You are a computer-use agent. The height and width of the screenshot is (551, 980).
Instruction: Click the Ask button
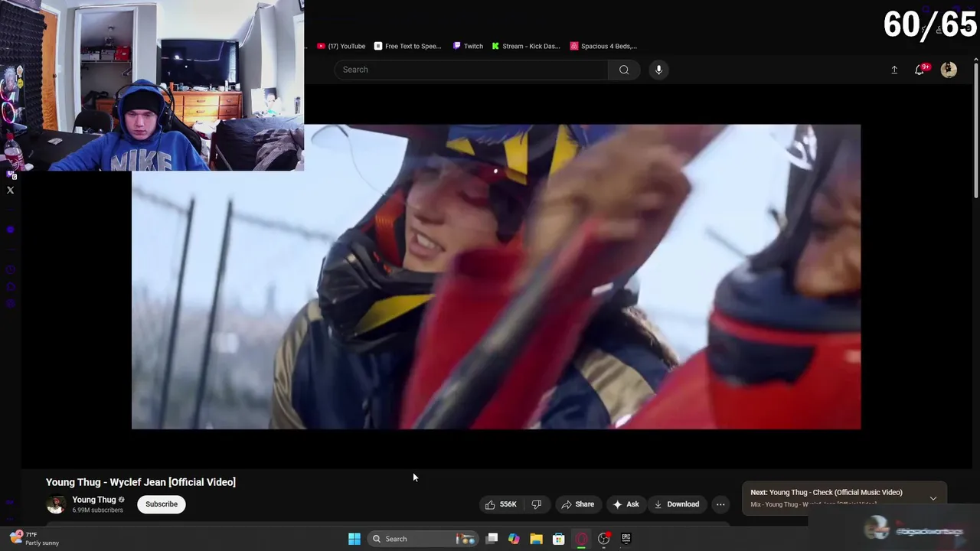626,504
